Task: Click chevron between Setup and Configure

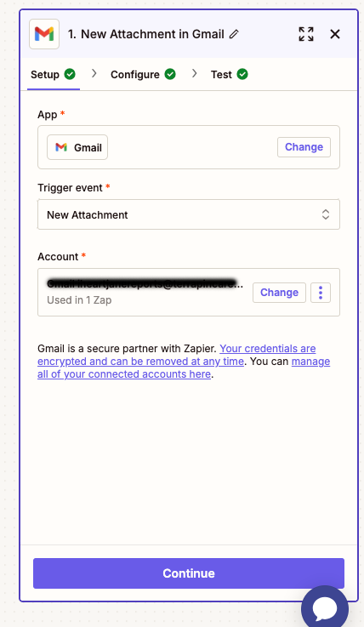Action: click(x=94, y=73)
